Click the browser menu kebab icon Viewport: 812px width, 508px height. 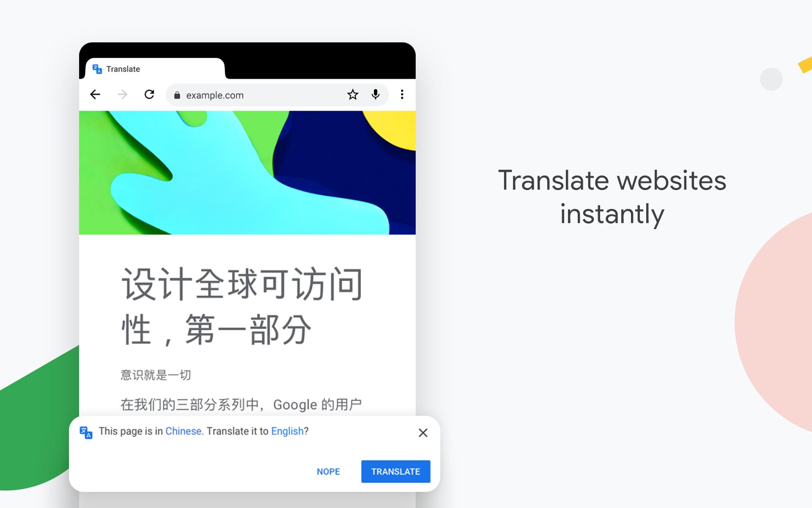pyautogui.click(x=402, y=95)
